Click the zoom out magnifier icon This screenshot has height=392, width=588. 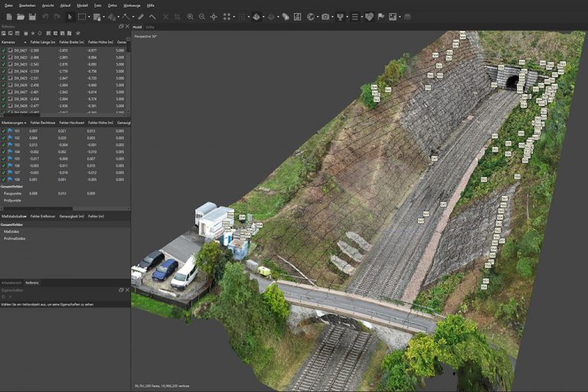click(201, 16)
